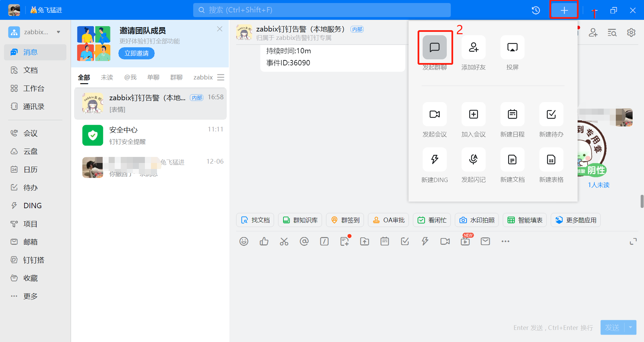Screen dimensions: 644x342
Task: Start a flash note (发起闪记)
Action: point(474,159)
